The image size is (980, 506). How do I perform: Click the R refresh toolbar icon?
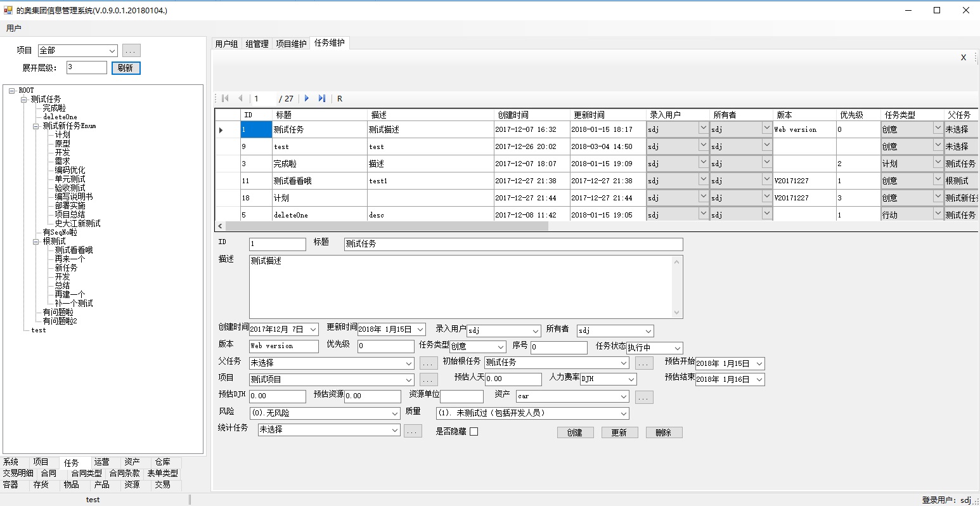(x=340, y=99)
